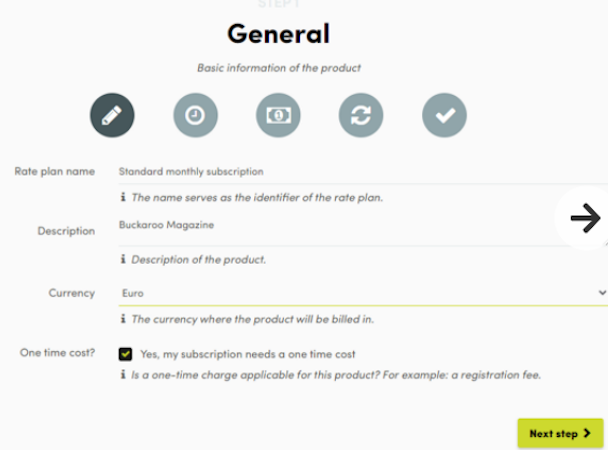608x450 pixels.
Task: Click the 'Rate plan name' field label
Action: click(x=54, y=172)
